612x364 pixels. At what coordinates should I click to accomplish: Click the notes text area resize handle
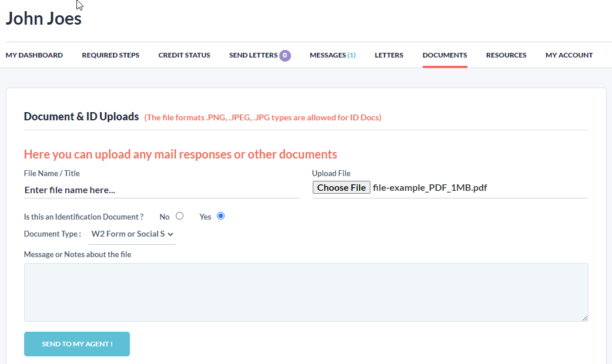tap(584, 318)
